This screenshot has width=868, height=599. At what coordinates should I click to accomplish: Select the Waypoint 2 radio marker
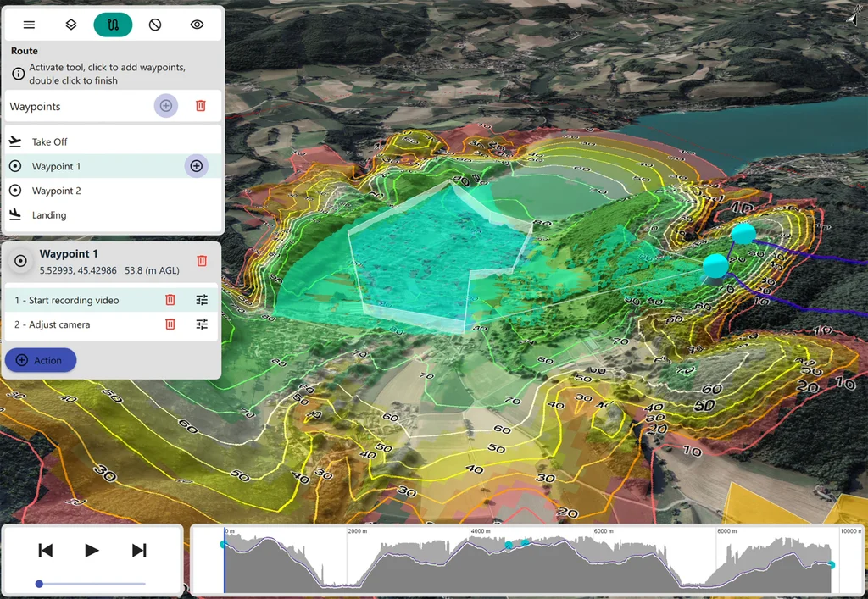20,191
